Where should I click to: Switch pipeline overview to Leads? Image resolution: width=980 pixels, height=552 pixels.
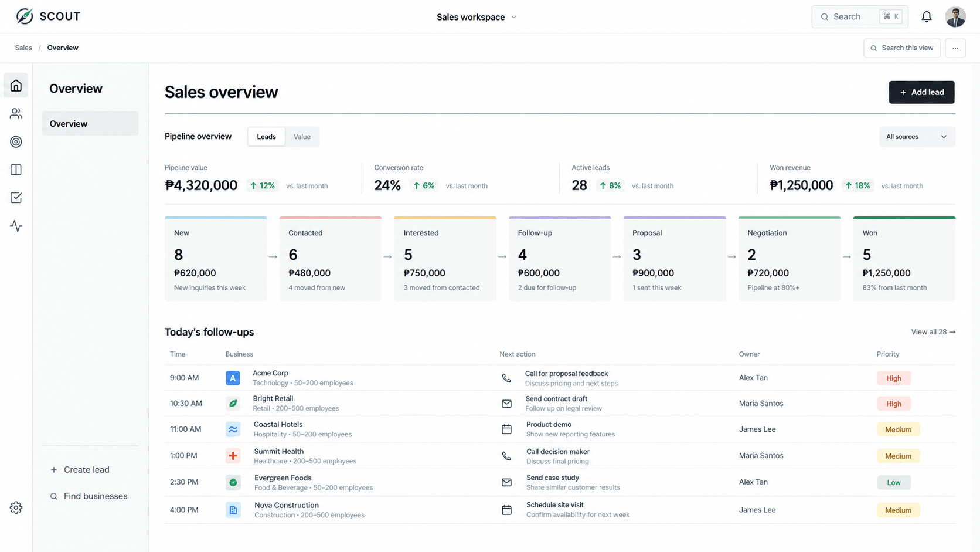[266, 137]
